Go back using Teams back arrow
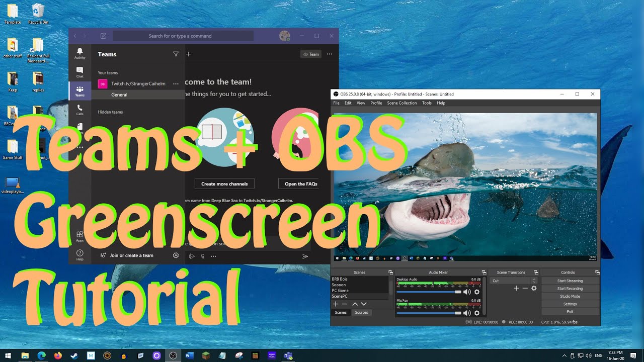The image size is (644, 362). (x=75, y=36)
